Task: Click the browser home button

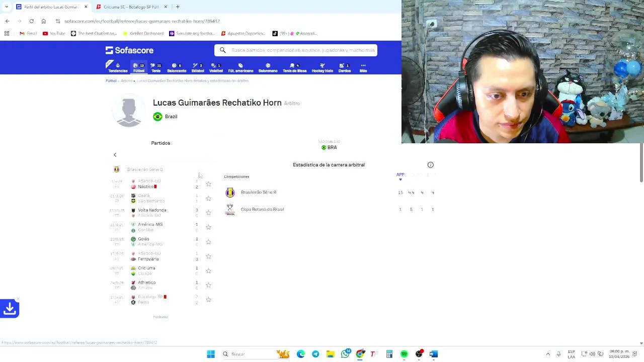Action: (x=43, y=21)
